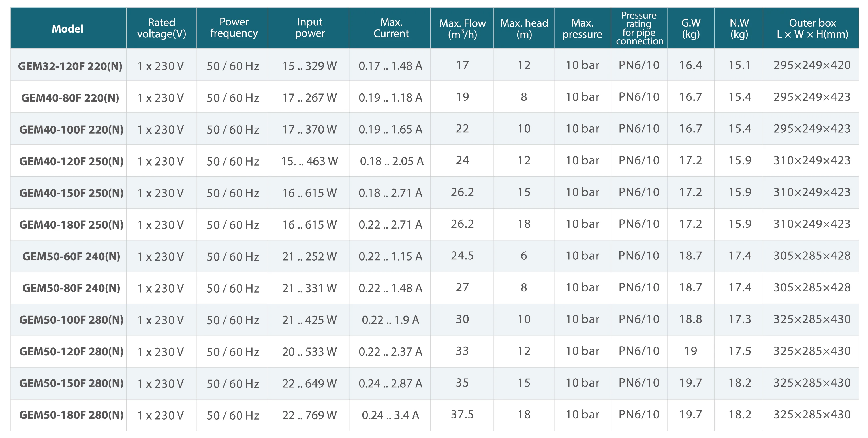Click the G.W (kg) column header
The image size is (868, 438).
tap(691, 28)
